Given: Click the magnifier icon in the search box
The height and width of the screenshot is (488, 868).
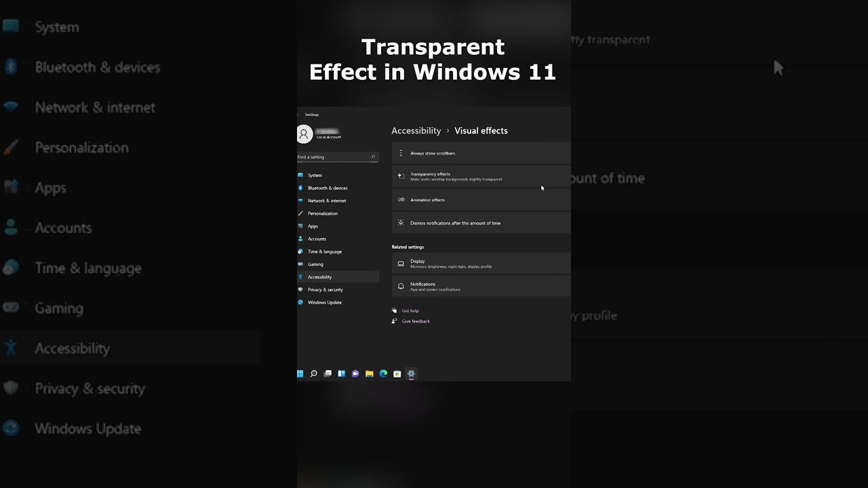Looking at the screenshot, I should point(373,157).
